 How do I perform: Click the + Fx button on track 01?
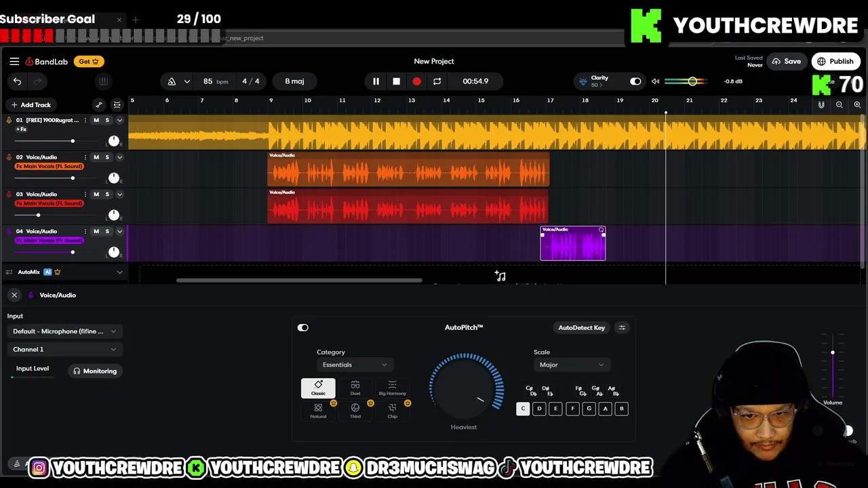[22, 129]
